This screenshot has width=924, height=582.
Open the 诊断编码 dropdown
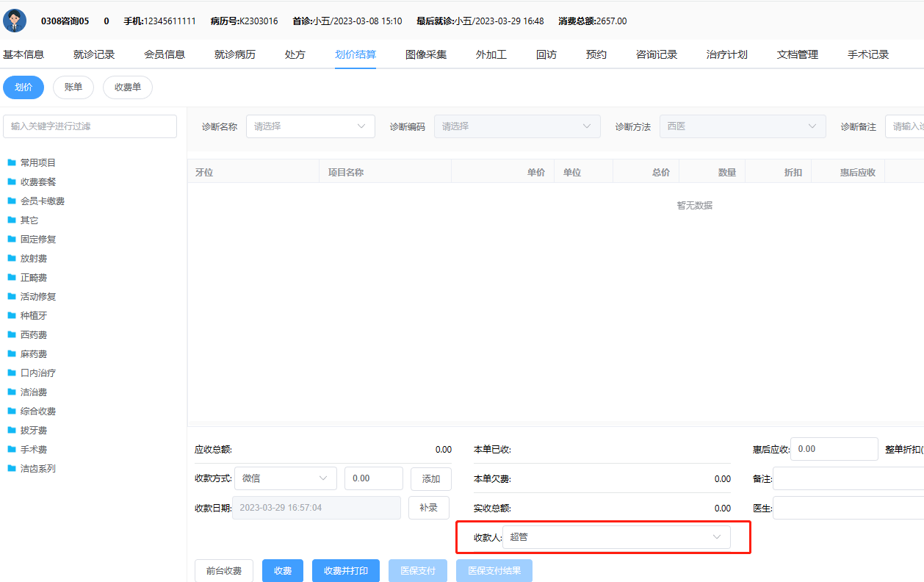[x=517, y=126]
